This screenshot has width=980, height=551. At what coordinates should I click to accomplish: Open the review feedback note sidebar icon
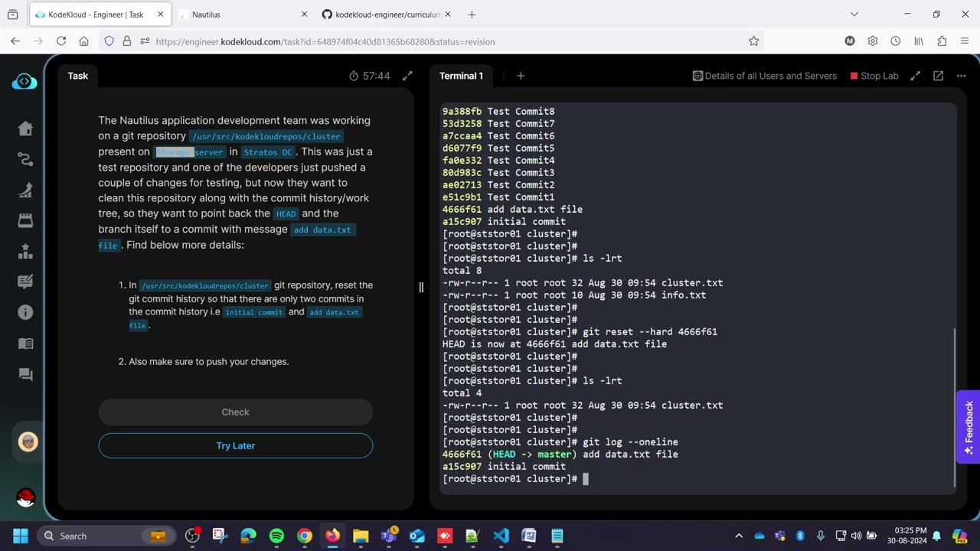tap(25, 282)
